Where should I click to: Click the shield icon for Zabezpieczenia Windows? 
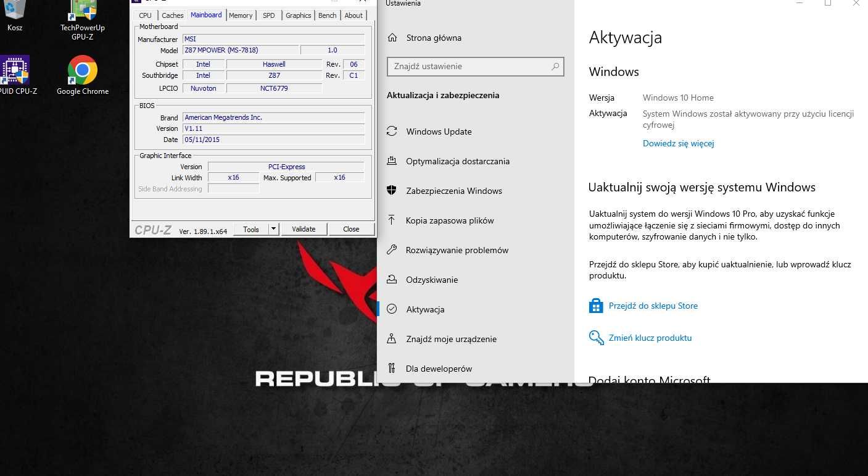pyautogui.click(x=392, y=191)
